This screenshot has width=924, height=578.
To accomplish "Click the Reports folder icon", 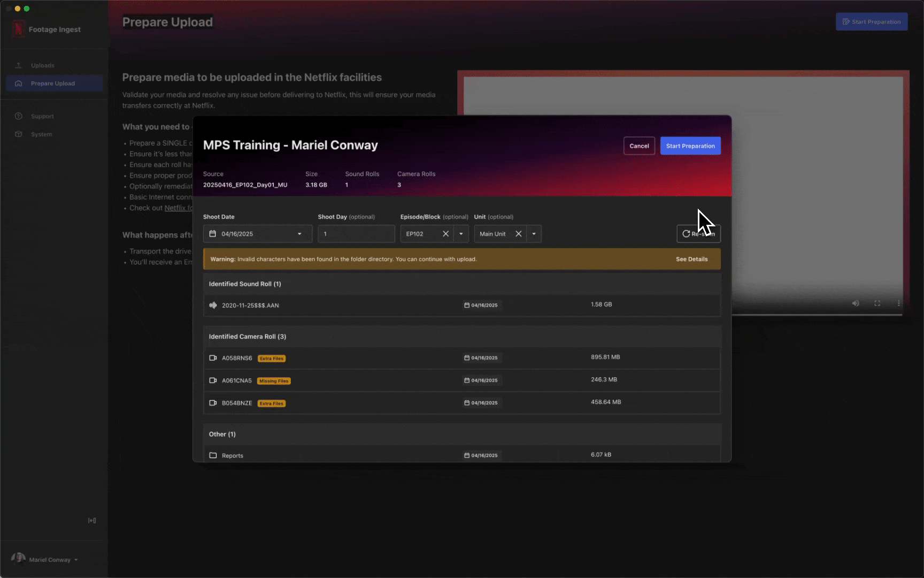I will point(213,455).
